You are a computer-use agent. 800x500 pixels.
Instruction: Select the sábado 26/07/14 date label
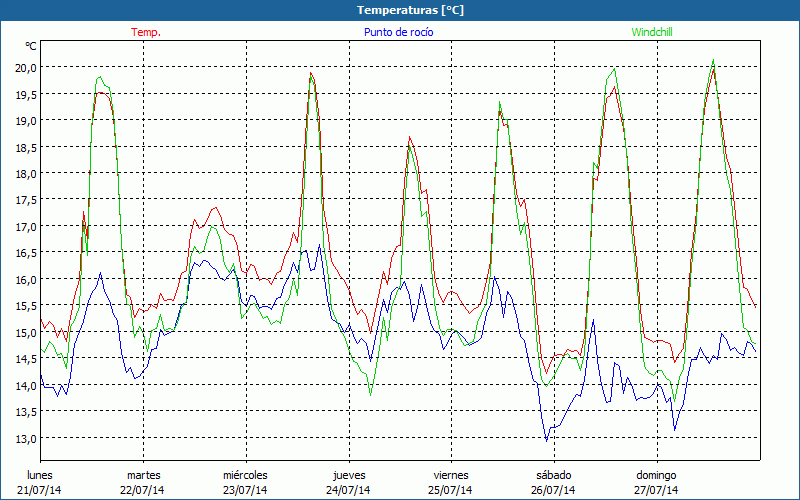(553, 482)
